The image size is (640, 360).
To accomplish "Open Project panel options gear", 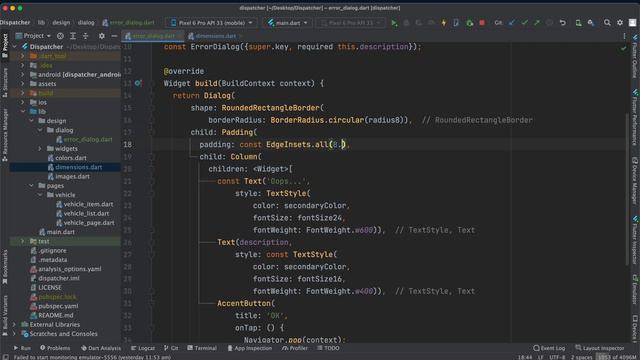I will pyautogui.click(x=102, y=36).
